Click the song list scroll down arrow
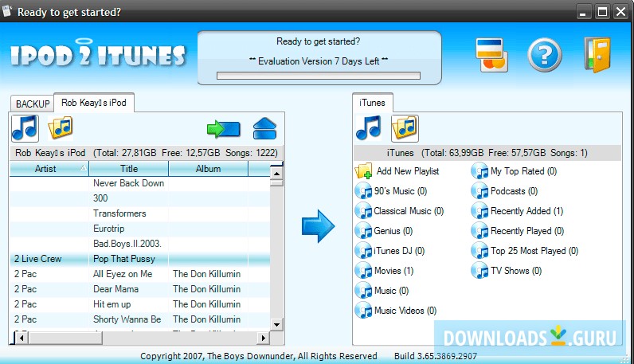Image resolution: width=634 pixels, height=364 pixels. (x=276, y=324)
